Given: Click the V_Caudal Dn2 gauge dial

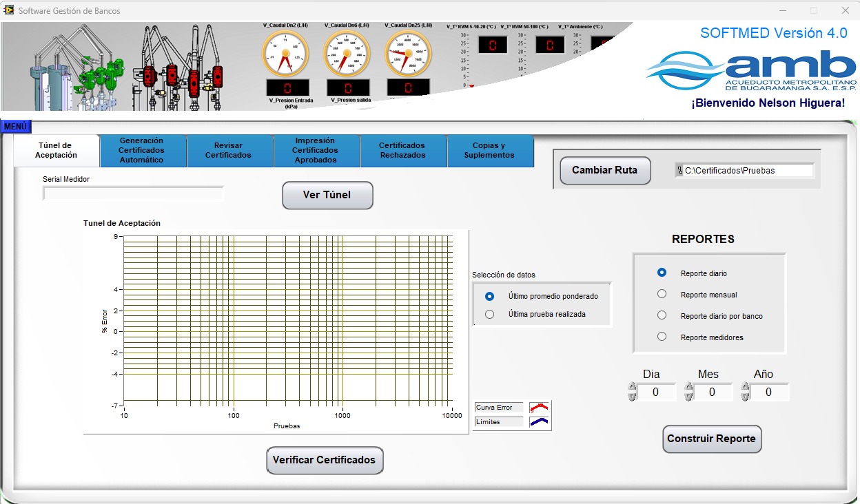Looking at the screenshot, I should pos(285,54).
